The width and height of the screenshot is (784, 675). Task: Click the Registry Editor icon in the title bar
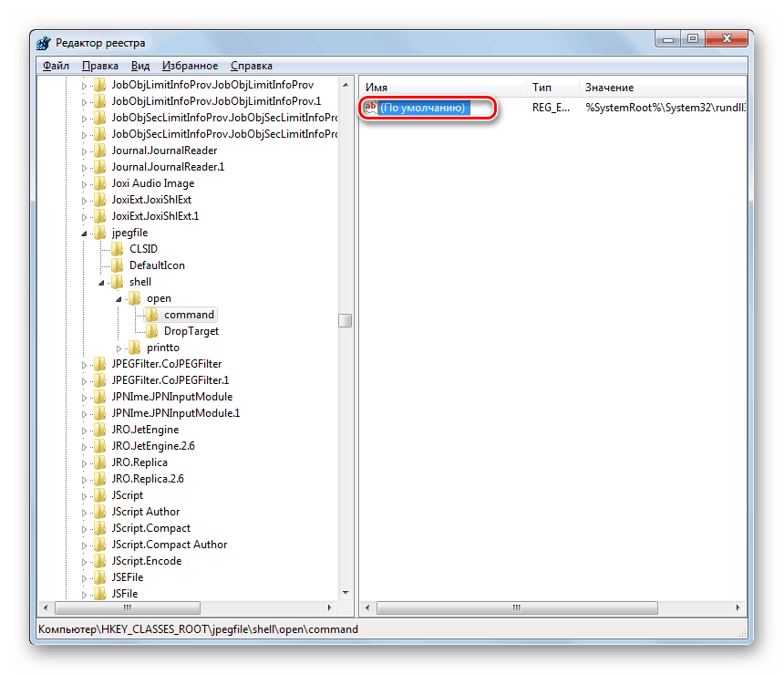click(x=43, y=42)
